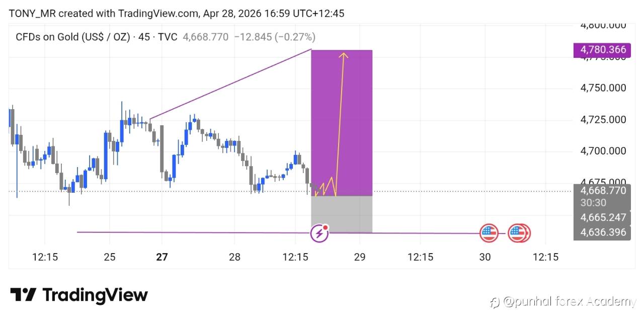Click date label 30 on time axis
This screenshot has height=321, width=644.
pyautogui.click(x=485, y=257)
